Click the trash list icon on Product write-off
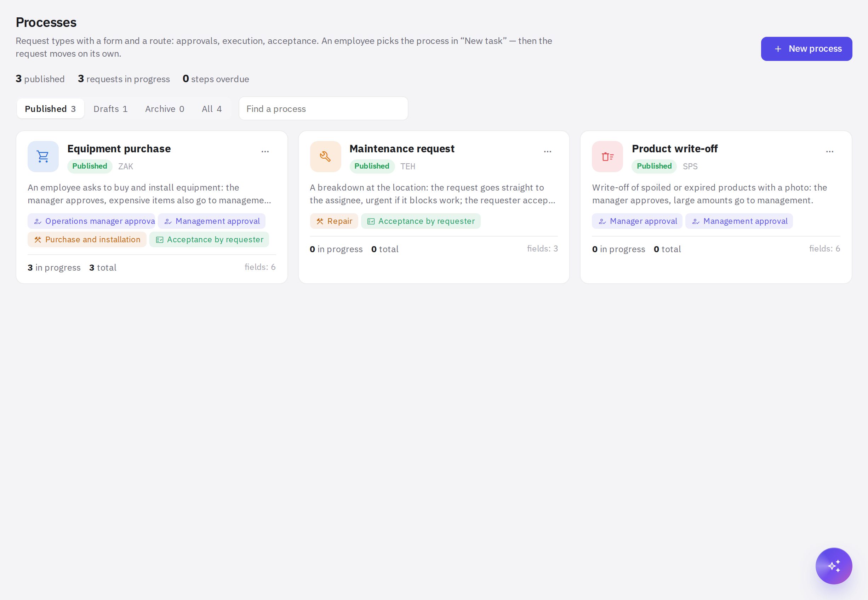The image size is (868, 600). (607, 157)
